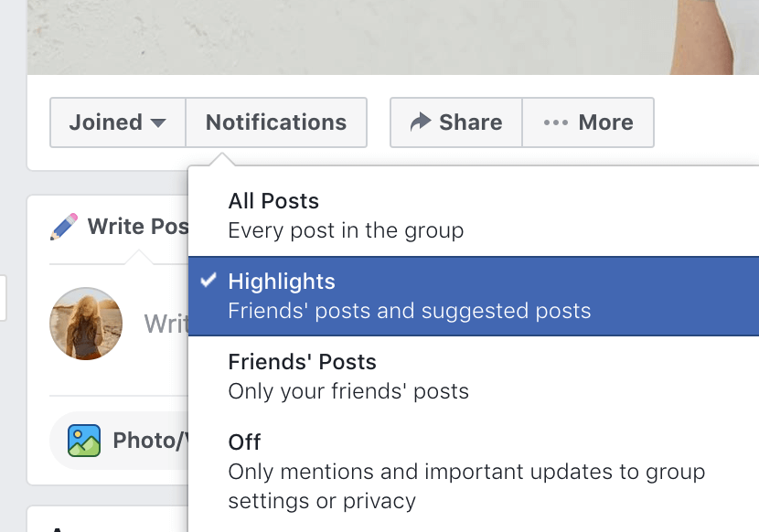The image size is (759, 532).
Task: Click "Every post in the group" description
Action: pyautogui.click(x=346, y=230)
